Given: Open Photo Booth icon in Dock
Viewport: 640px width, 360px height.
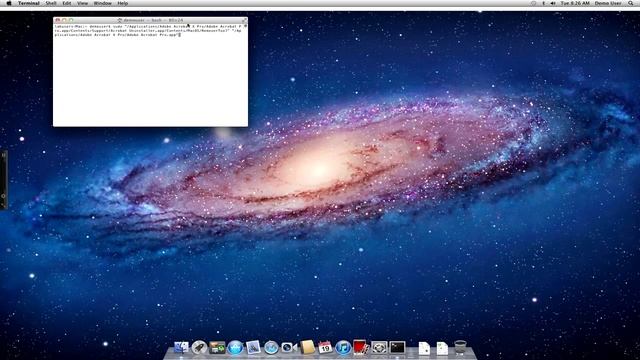Looking at the screenshot, I should coord(361,347).
